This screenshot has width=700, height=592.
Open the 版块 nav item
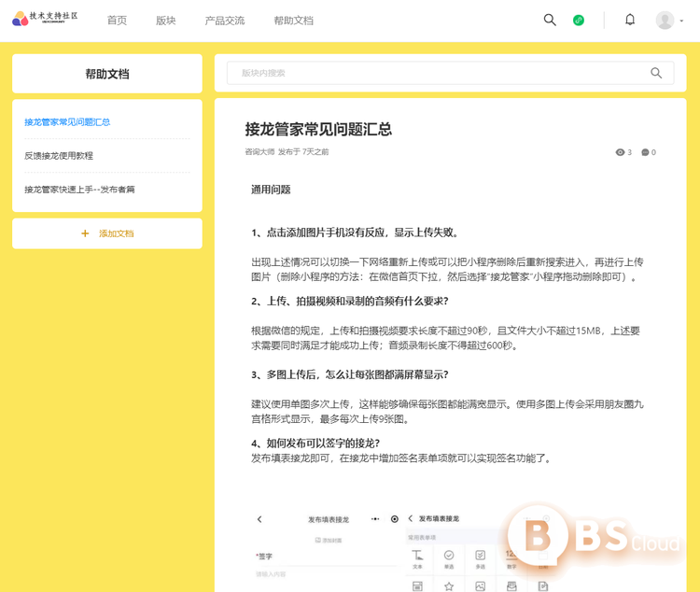[x=165, y=21]
